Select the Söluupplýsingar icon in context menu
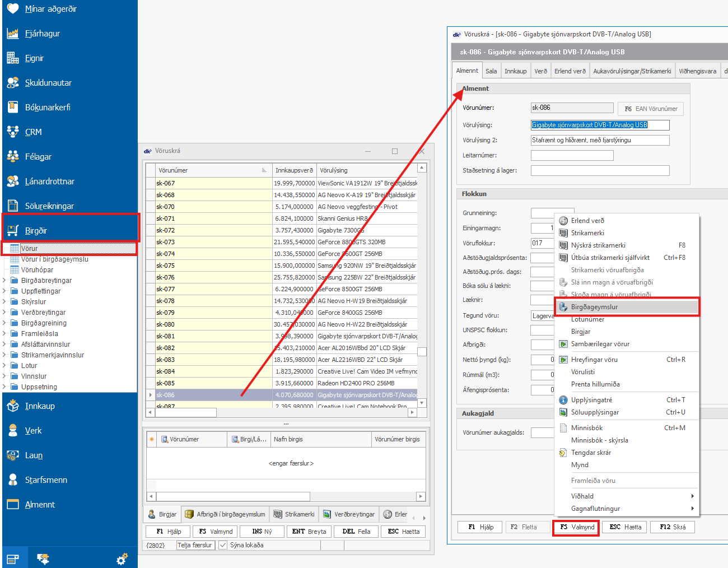 coord(563,412)
